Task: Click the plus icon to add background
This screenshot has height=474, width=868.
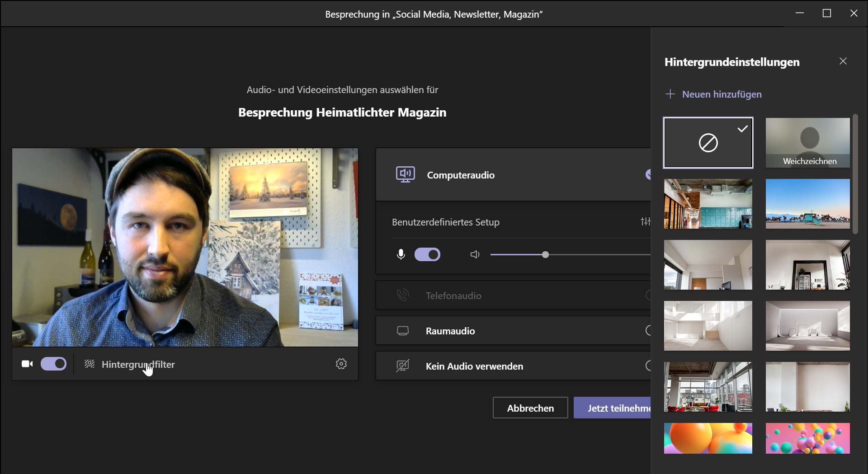Action: (x=670, y=94)
